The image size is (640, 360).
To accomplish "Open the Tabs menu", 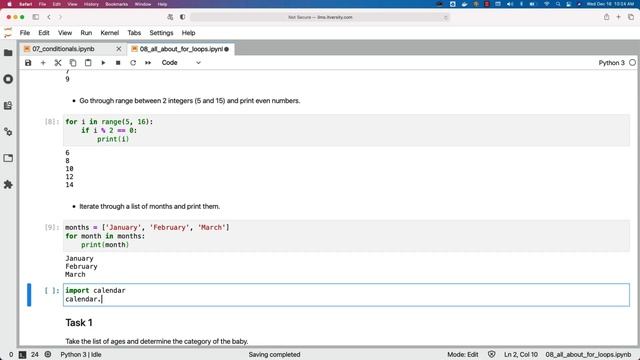I will tap(134, 33).
